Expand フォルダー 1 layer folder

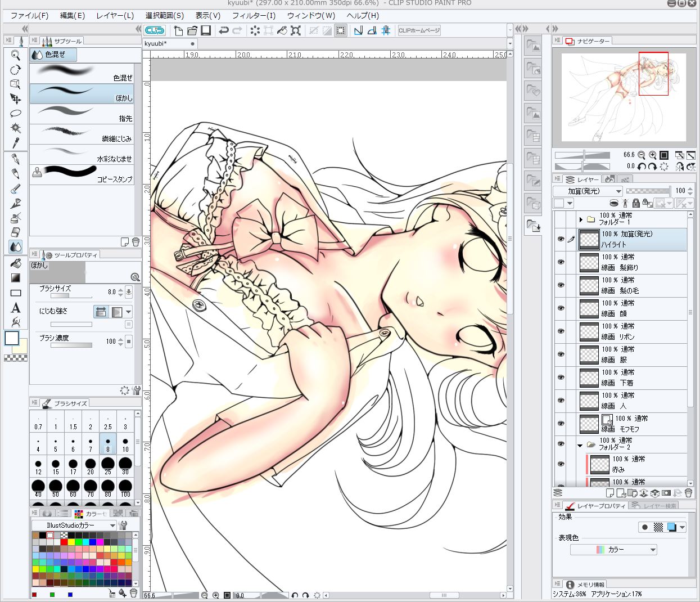point(581,219)
